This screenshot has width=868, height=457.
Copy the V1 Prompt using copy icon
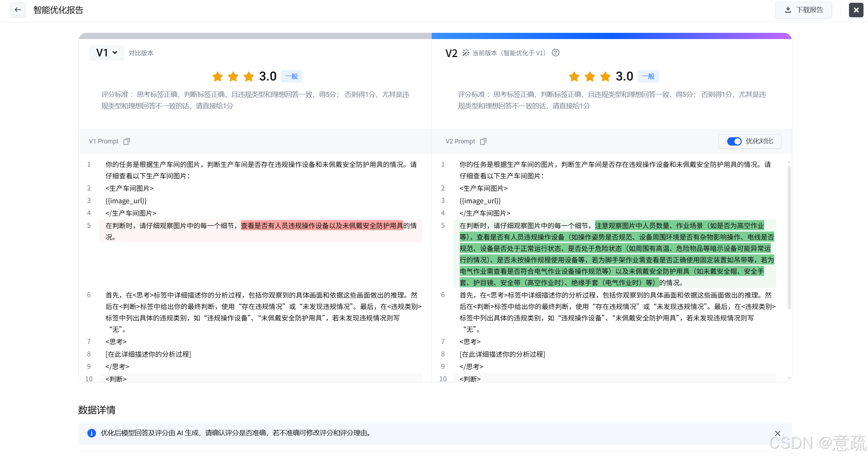(x=127, y=141)
